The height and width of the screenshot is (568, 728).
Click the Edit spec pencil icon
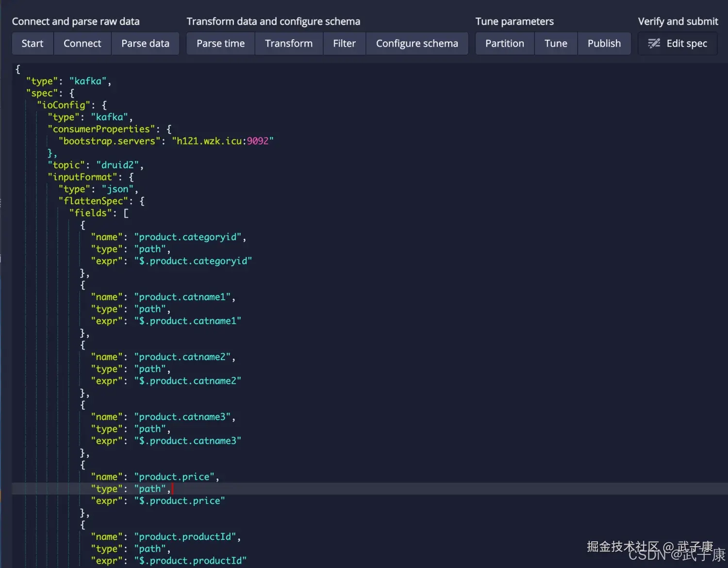pos(654,43)
